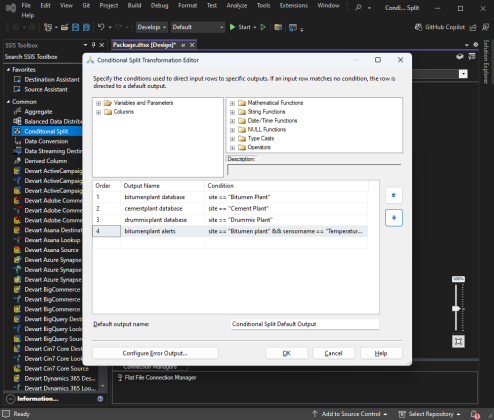Screen dimensions: 494x420
Task: Open the Default solution platform dropdown
Action: click(x=198, y=27)
